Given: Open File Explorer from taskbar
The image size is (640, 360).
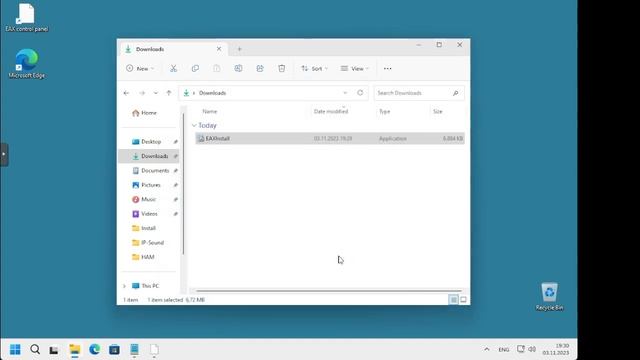Looking at the screenshot, I should (x=75, y=349).
